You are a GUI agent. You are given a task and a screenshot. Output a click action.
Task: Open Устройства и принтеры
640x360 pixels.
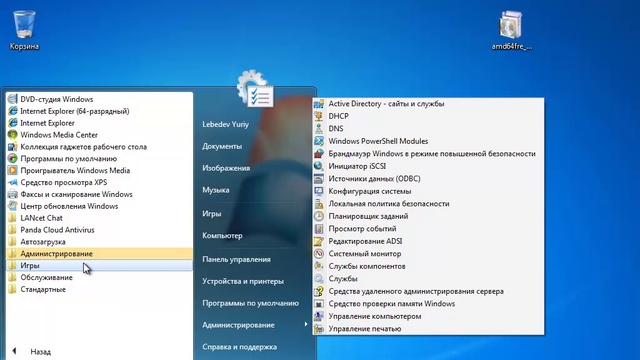coord(243,281)
